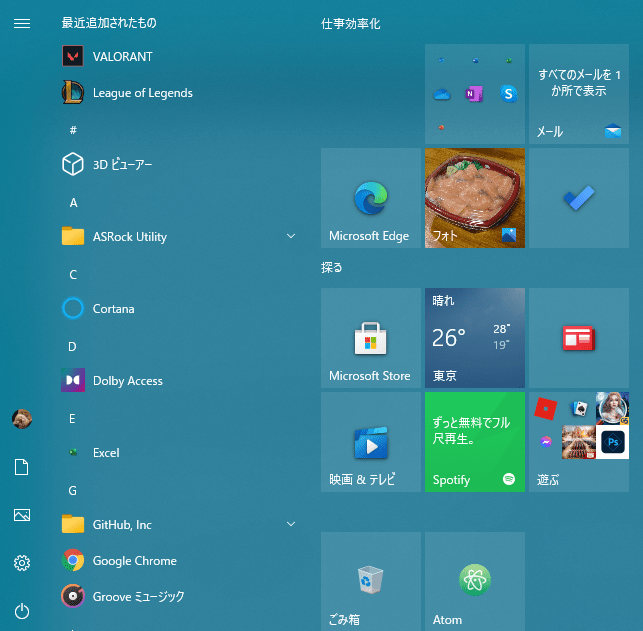Launch Atom editor tile
Image resolution: width=643 pixels, height=631 pixels.
475,581
